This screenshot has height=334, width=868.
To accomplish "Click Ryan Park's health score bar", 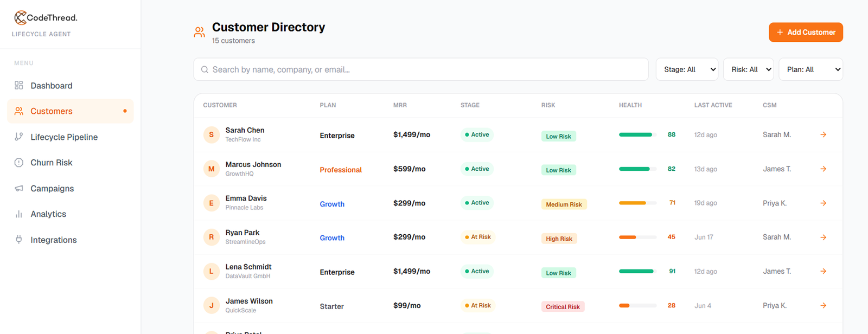I will point(638,237).
